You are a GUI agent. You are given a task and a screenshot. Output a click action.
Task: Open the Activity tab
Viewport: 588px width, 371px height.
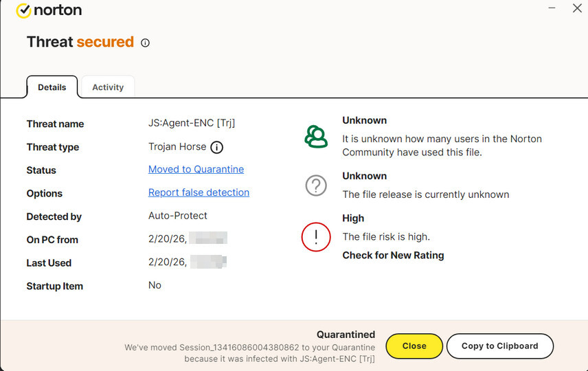tap(108, 87)
